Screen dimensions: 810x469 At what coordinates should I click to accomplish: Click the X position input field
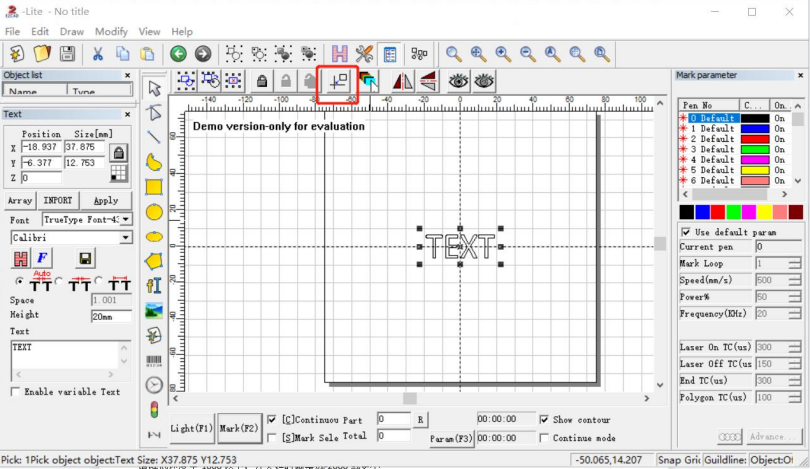[41, 147]
